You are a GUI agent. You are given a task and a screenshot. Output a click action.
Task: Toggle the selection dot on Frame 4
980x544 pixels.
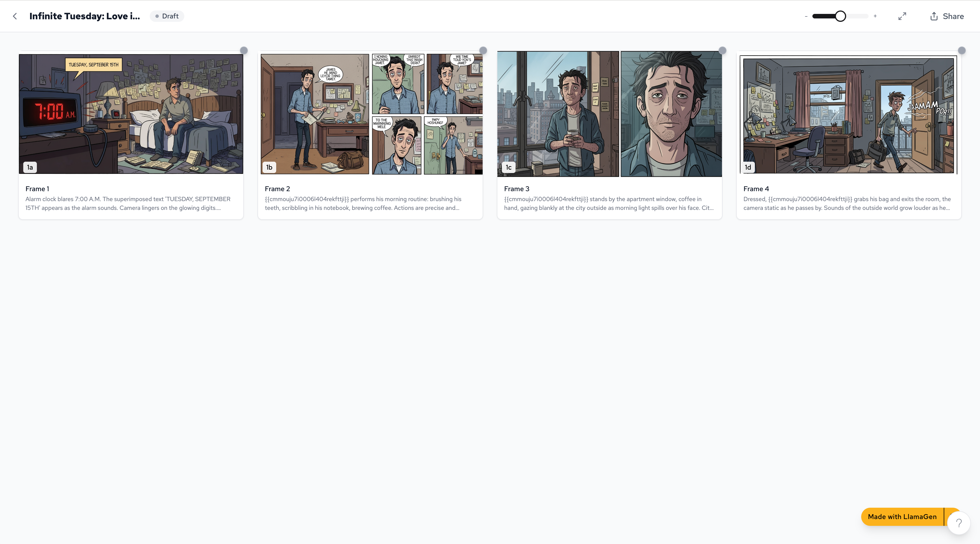click(x=962, y=50)
